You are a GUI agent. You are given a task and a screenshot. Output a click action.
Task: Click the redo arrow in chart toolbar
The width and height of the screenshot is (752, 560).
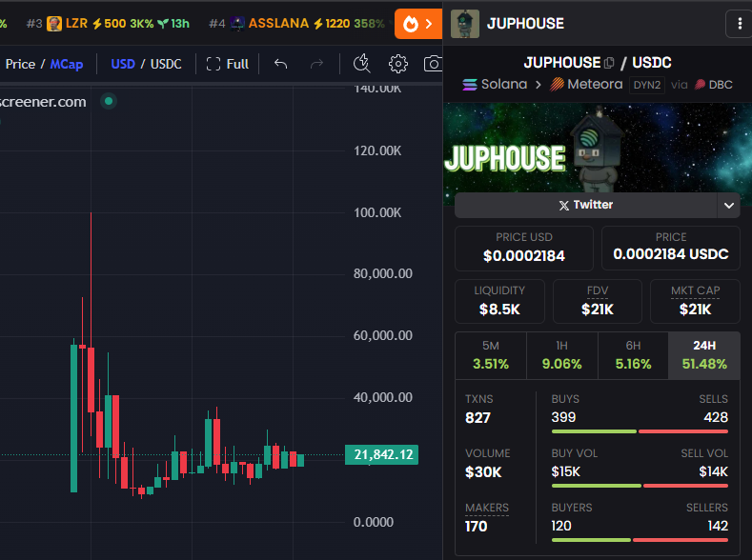316,64
